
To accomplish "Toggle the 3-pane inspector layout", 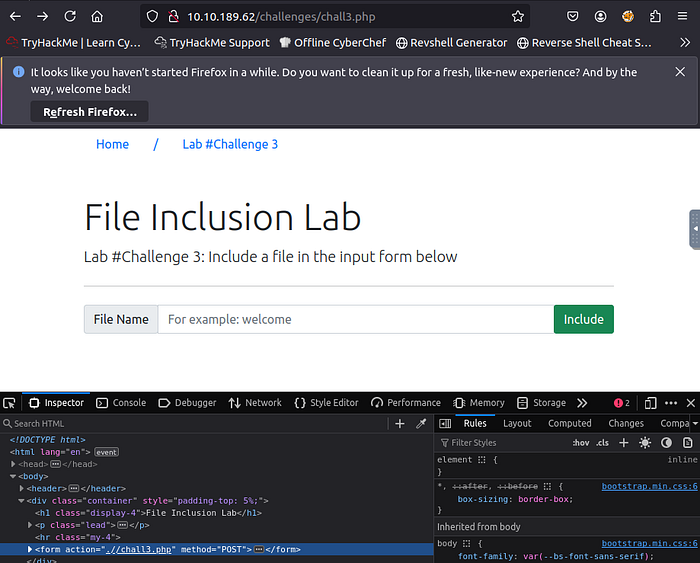I will 445,423.
